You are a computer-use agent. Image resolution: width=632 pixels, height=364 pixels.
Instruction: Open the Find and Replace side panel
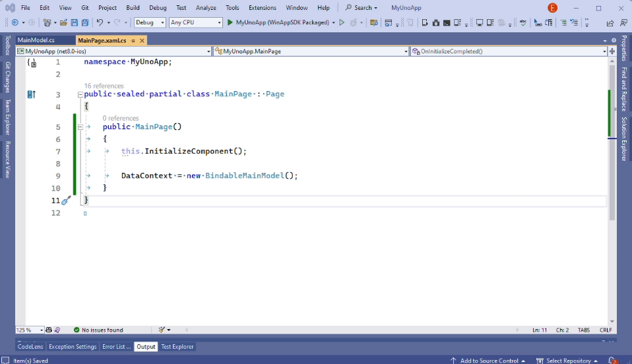point(624,89)
